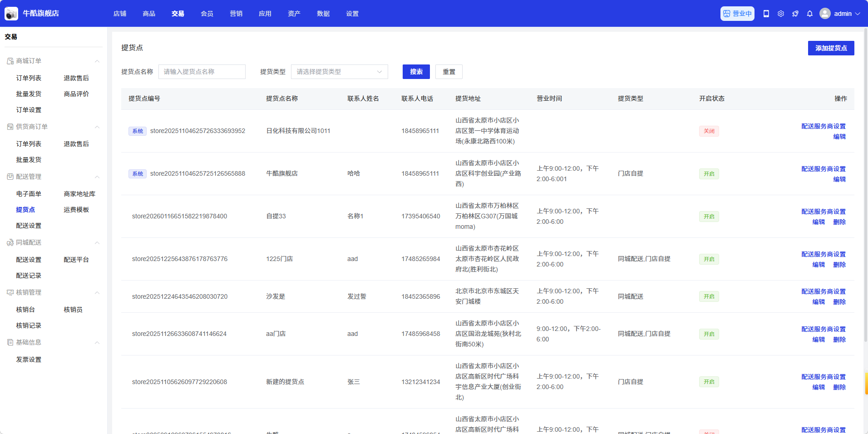Collapse the 同城配送 sidebar group
The height and width of the screenshot is (434, 868).
[97, 243]
